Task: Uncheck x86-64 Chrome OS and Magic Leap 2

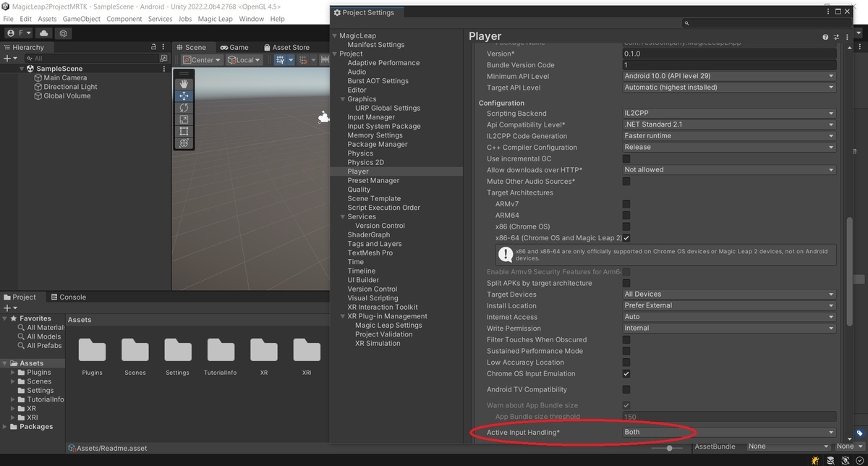Action: 626,238
